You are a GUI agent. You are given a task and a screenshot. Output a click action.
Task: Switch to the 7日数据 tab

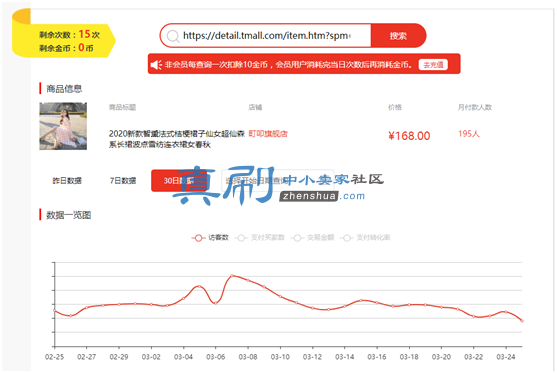tap(123, 180)
